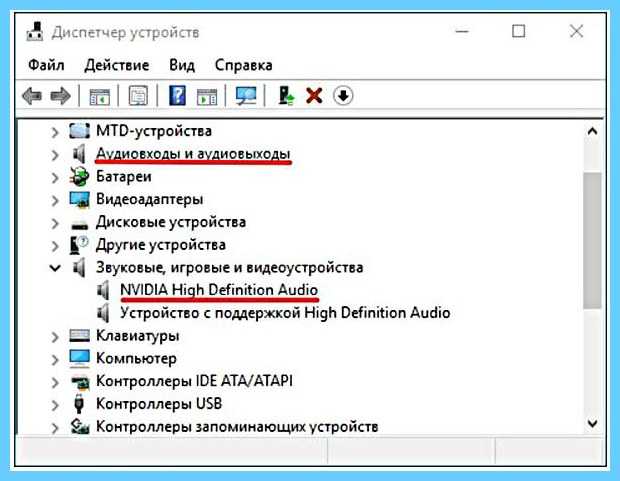Click the scrollbar up arrow

coord(592,131)
